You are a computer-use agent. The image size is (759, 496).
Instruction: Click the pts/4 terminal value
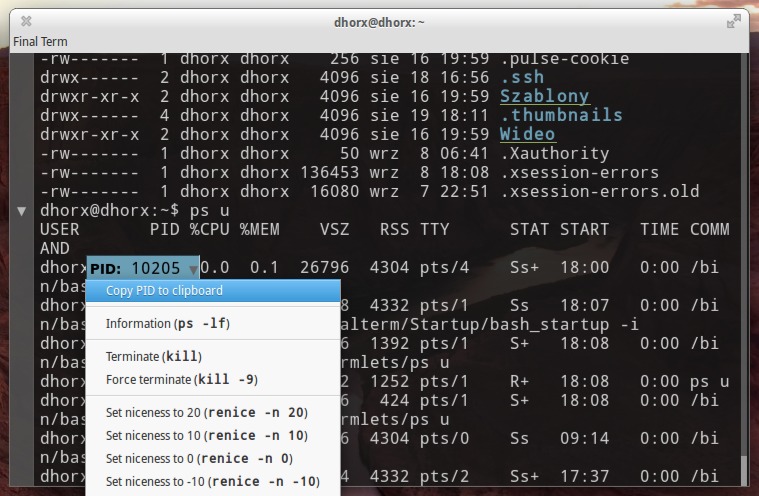pos(444,268)
